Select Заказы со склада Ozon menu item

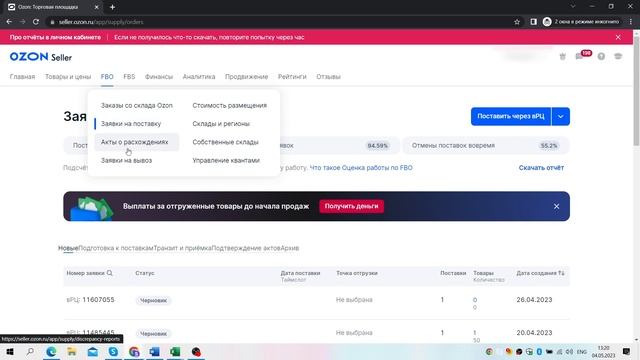(x=137, y=105)
